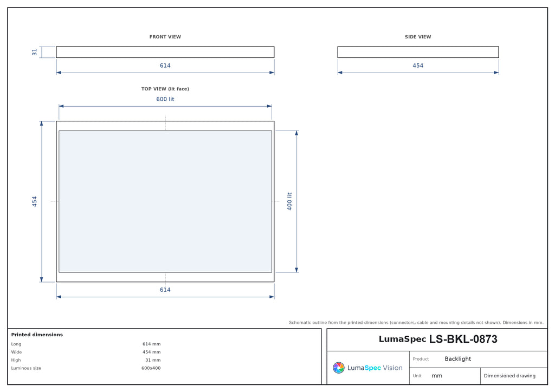The width and height of the screenshot is (555, 392).
Task: Click the mm unit value in the title block
Action: [437, 376]
